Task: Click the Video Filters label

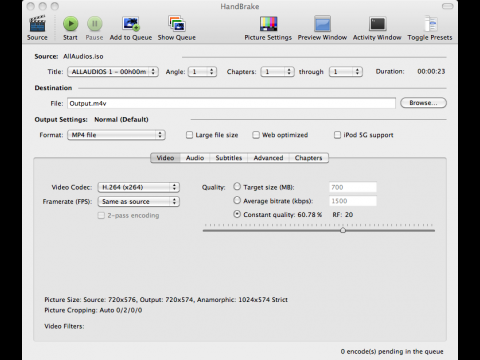Action: click(64, 326)
